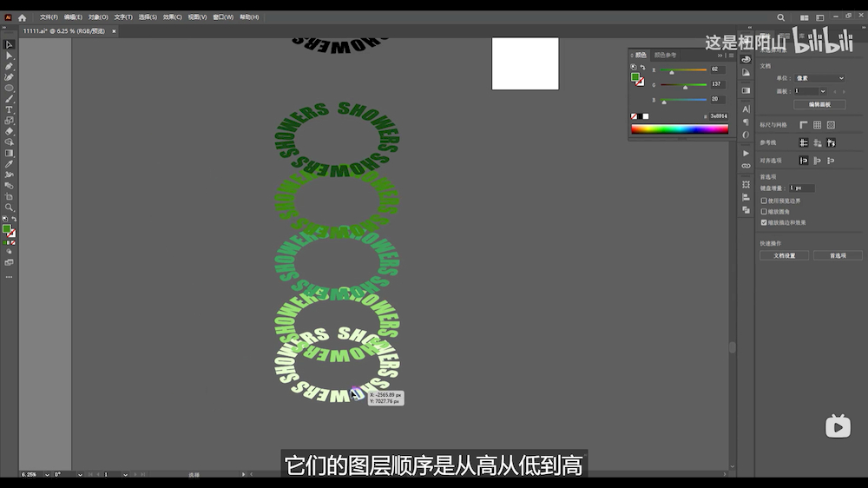Image resolution: width=868 pixels, height=488 pixels.
Task: Select the Artboard tool
Action: tap(9, 196)
